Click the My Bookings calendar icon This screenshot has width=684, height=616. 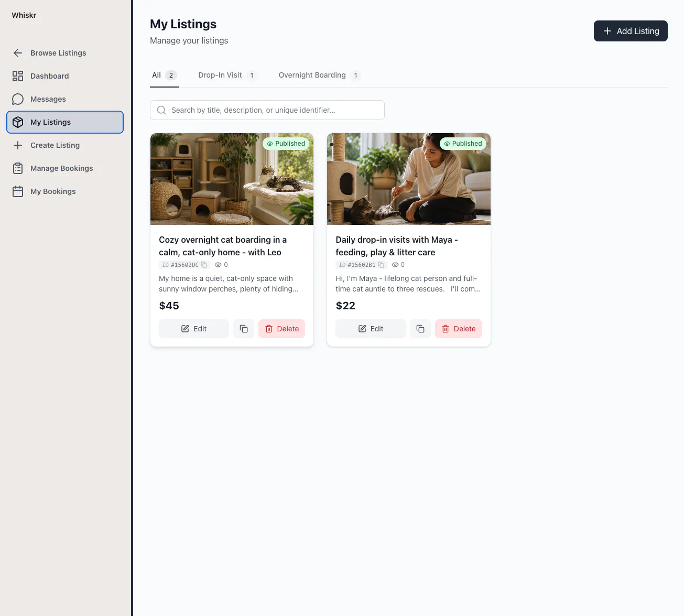(18, 191)
